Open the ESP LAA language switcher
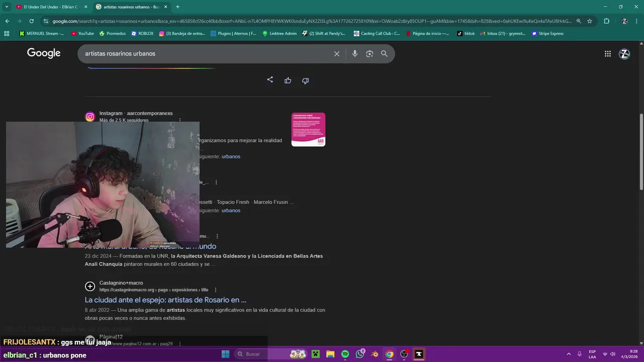This screenshot has height=362, width=644. 592,354
